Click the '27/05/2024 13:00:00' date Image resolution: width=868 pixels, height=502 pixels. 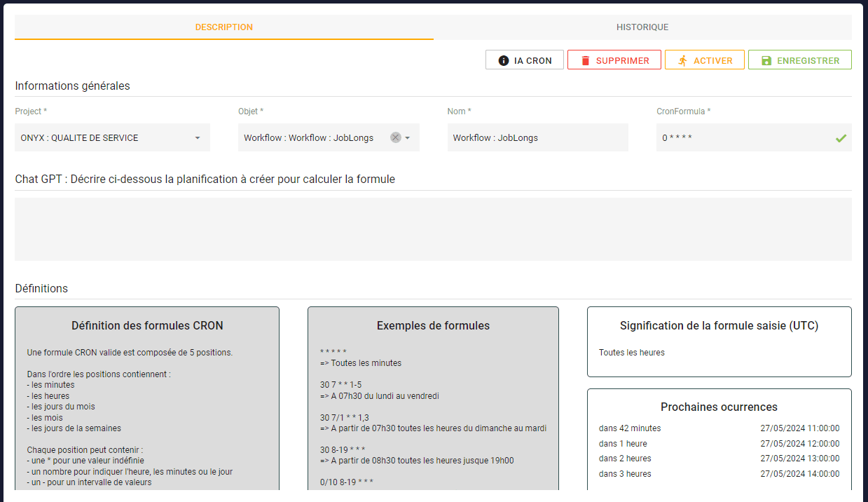(x=800, y=458)
